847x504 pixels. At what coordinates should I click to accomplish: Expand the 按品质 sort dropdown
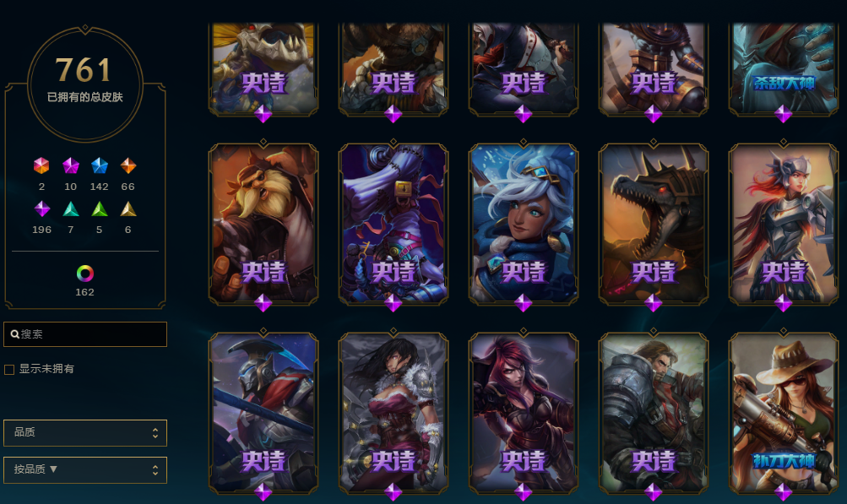85,470
